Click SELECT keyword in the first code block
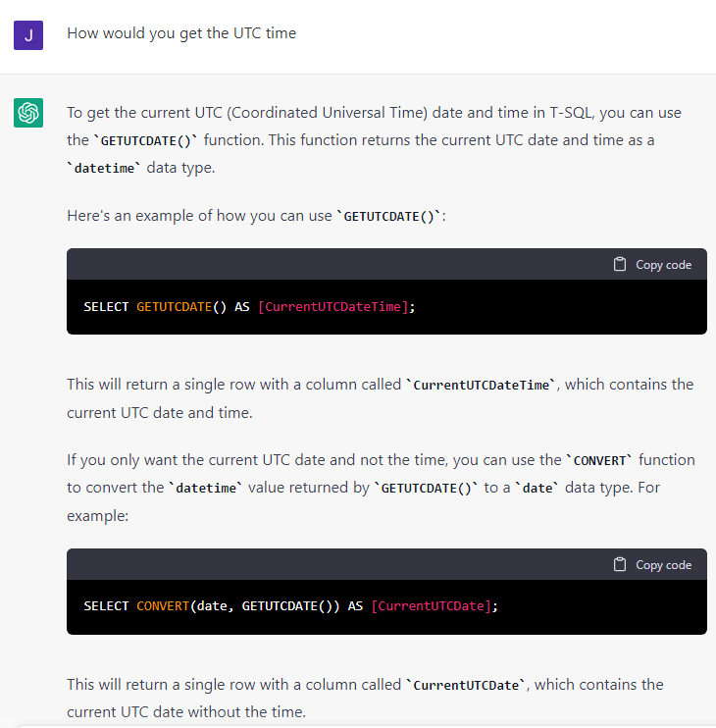The image size is (716, 728). 106,307
